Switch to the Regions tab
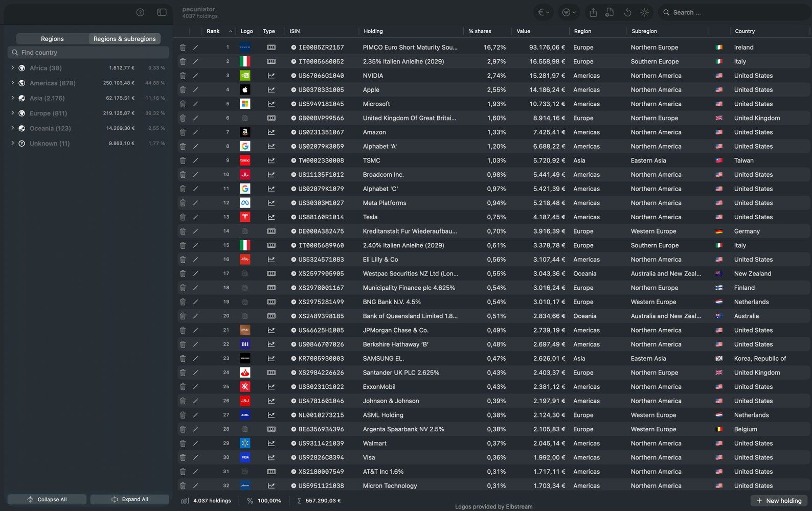 (52, 39)
